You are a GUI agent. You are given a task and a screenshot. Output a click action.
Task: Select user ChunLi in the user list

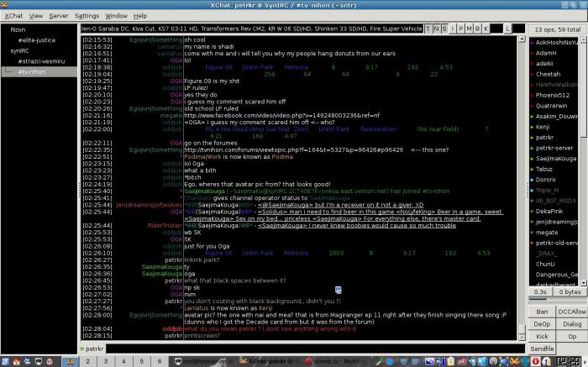pos(545,264)
